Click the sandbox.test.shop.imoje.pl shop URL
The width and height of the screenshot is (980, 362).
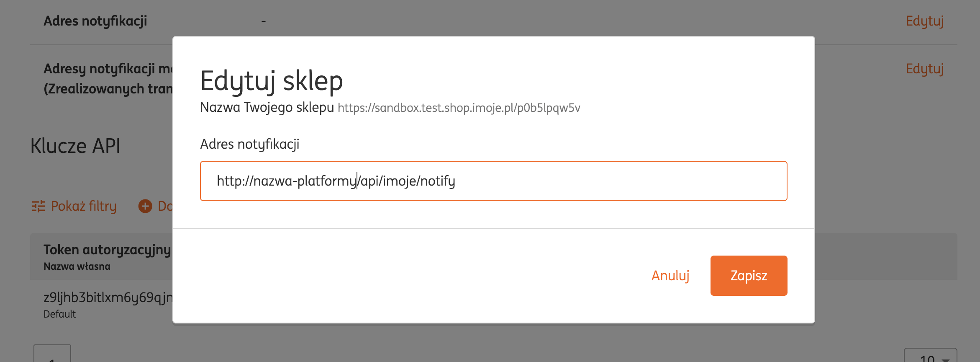click(459, 108)
